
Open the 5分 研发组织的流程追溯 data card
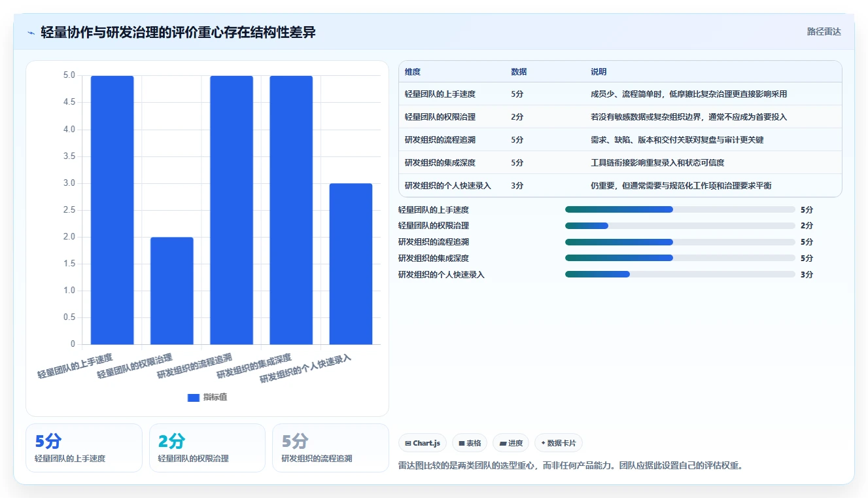[330, 448]
